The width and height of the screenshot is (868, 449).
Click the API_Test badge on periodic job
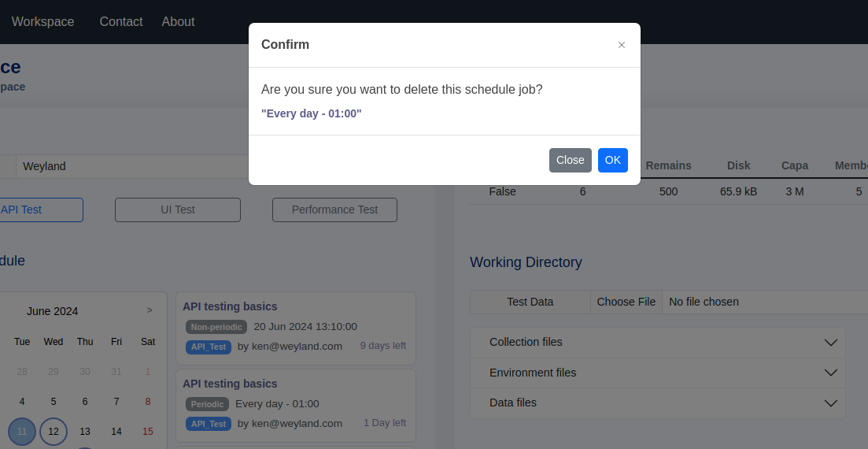(208, 424)
